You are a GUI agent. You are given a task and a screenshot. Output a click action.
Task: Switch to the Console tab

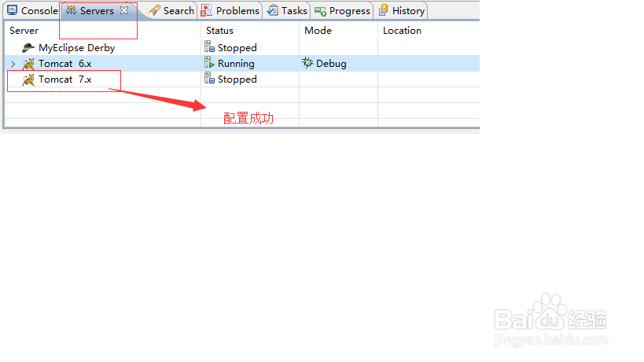[x=33, y=11]
